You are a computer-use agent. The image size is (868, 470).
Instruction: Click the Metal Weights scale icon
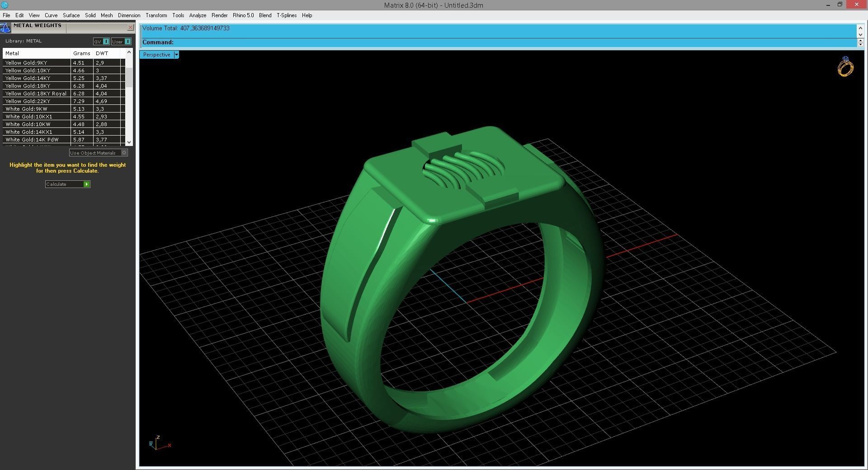click(x=5, y=28)
